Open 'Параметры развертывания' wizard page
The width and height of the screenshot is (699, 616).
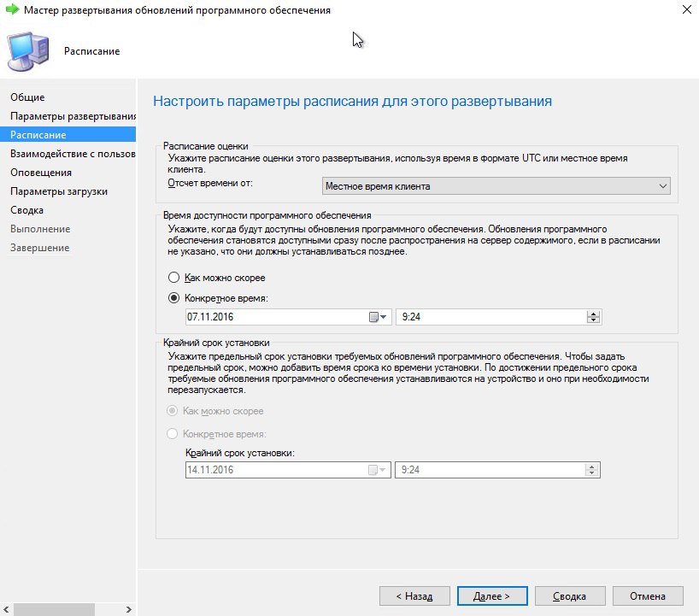click(x=73, y=116)
